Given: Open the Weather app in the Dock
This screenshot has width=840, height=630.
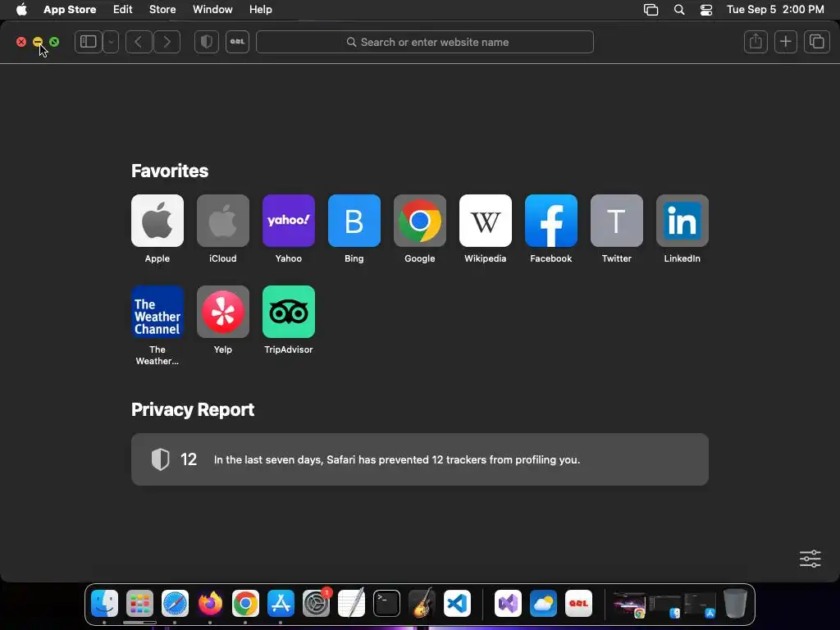Looking at the screenshot, I should click(543, 603).
